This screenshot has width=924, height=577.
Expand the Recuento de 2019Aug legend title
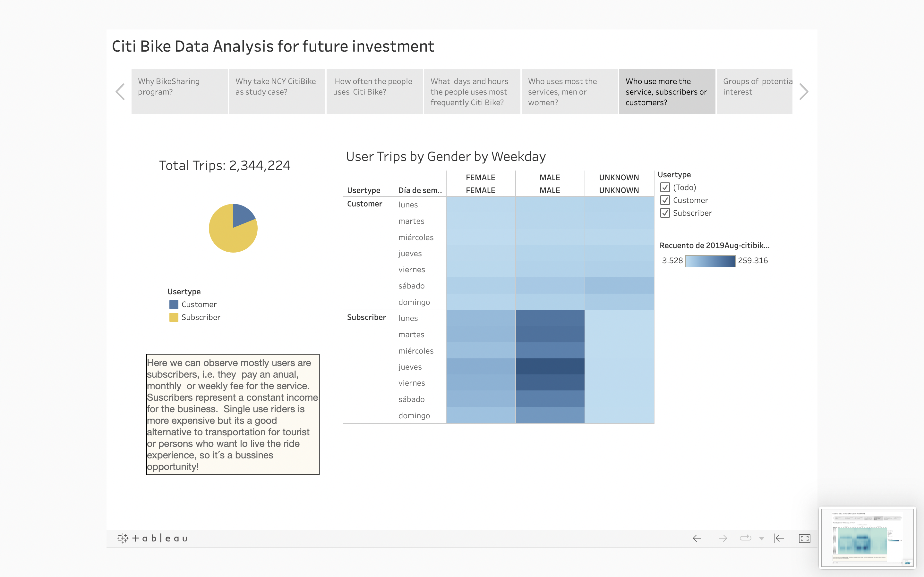(x=714, y=245)
